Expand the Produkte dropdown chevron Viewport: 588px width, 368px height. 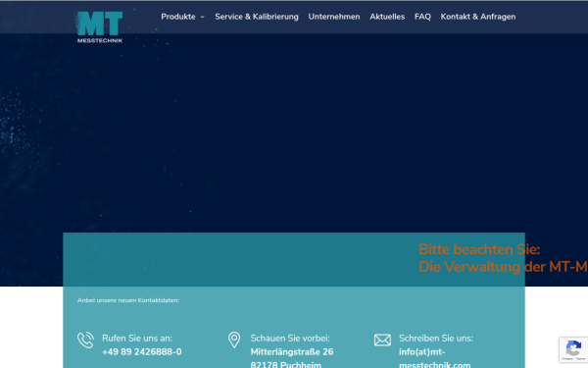click(203, 17)
